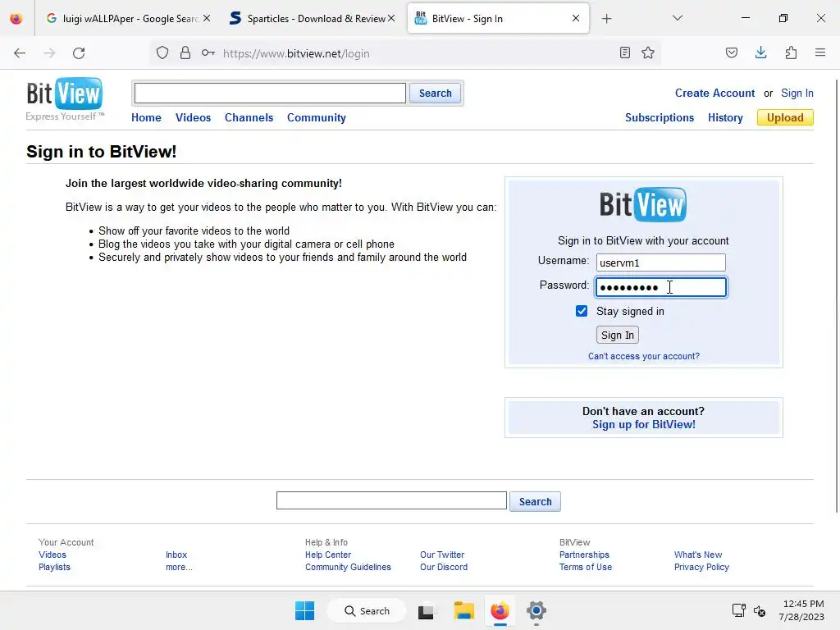
Task: Click the Username field with uservm1
Action: click(661, 262)
